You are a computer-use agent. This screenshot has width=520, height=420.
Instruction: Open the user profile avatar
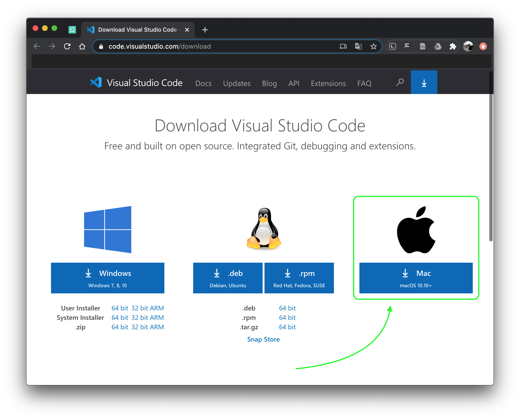coord(468,46)
